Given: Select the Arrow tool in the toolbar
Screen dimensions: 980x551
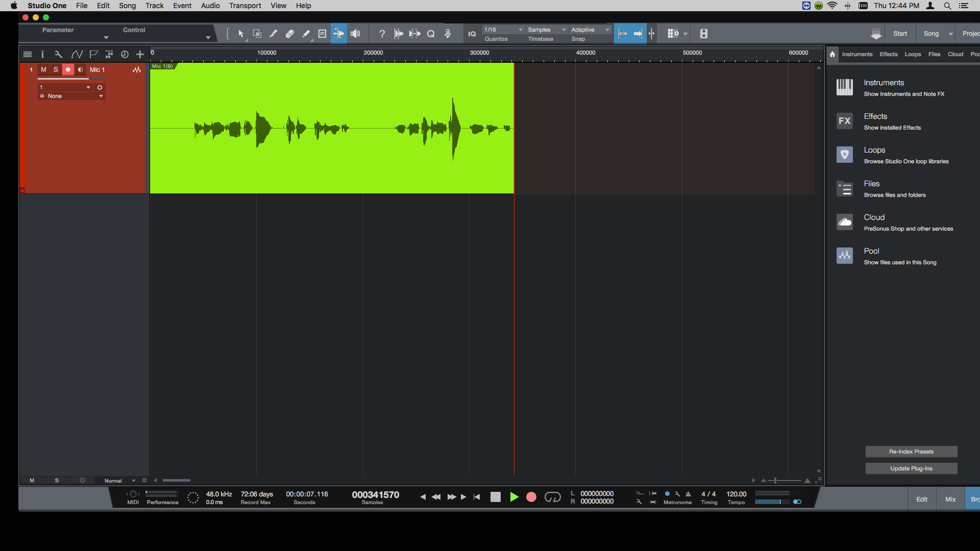Looking at the screenshot, I should click(x=240, y=34).
